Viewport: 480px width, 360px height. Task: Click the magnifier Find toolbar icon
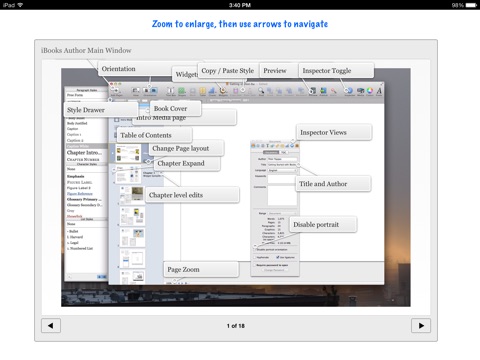pyautogui.click(x=261, y=90)
